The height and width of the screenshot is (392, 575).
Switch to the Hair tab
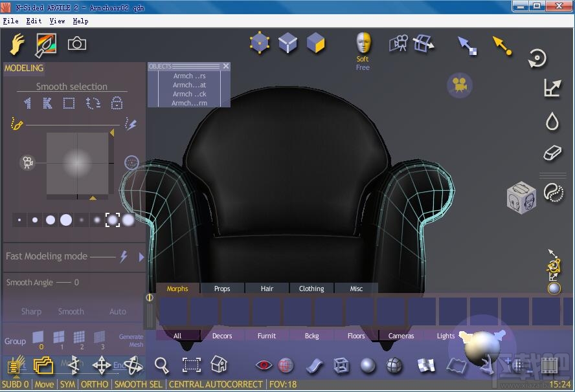coord(267,289)
